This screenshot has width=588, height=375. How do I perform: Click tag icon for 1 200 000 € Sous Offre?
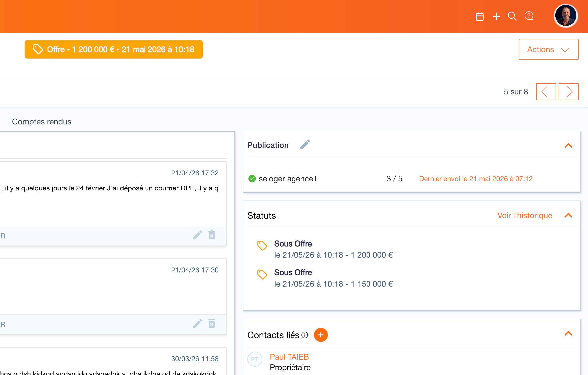(262, 246)
